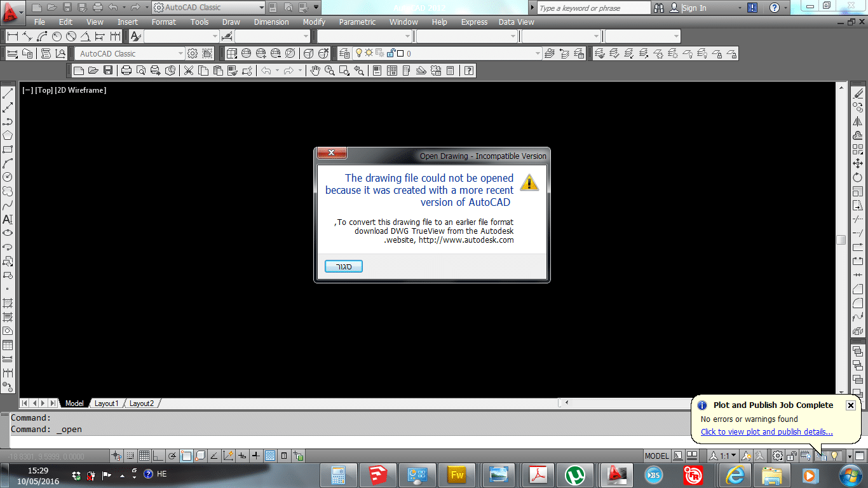Open the Express menu

[x=474, y=22]
